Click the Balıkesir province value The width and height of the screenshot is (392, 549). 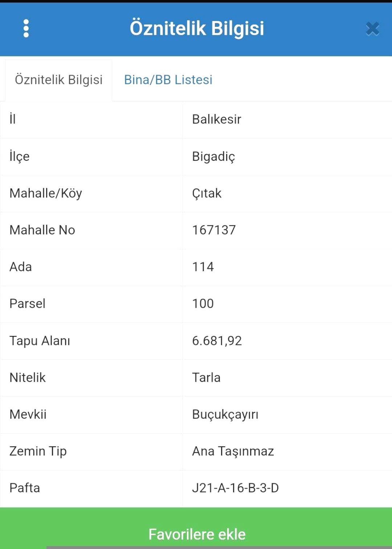click(217, 119)
